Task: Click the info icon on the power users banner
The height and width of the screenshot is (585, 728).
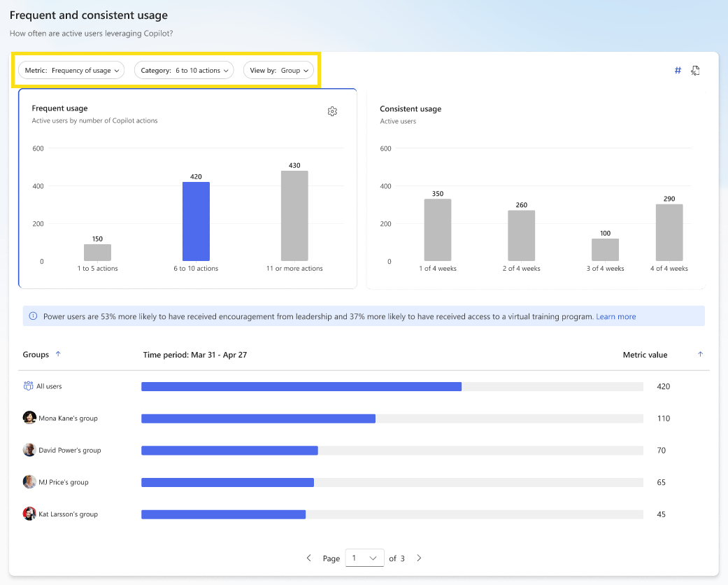Action: click(x=31, y=316)
